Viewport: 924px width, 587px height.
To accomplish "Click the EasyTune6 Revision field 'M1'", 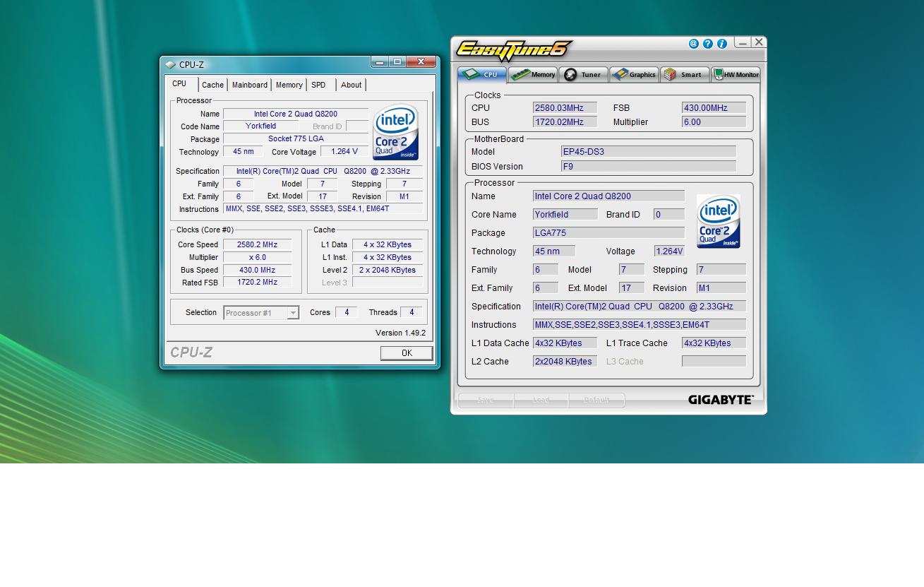I will [x=721, y=288].
